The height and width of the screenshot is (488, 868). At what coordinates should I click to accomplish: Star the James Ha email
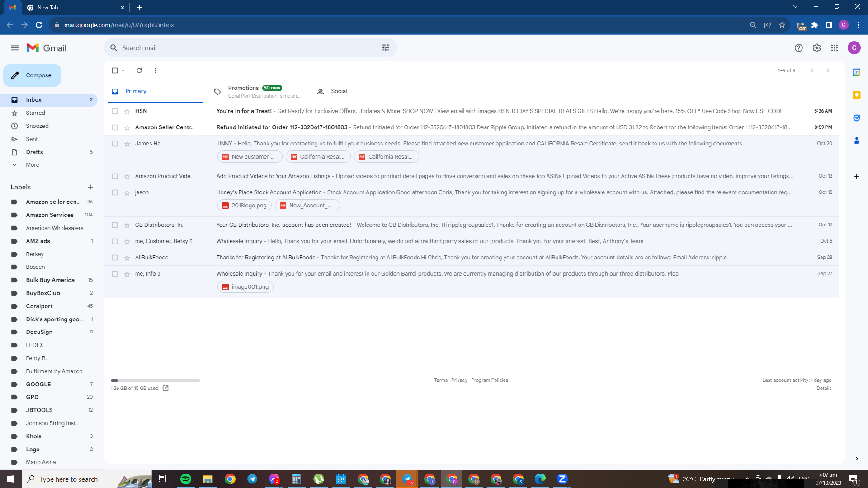[x=127, y=144]
